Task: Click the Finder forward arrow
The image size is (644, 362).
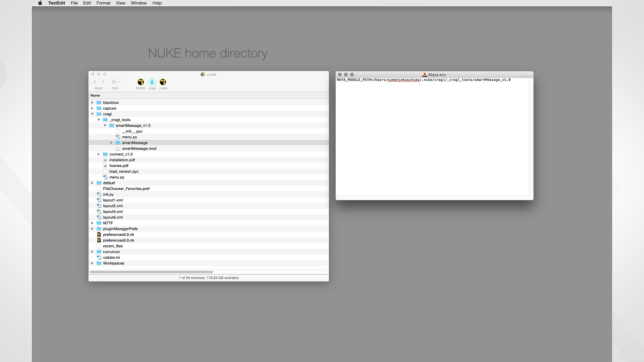Action: 103,82
